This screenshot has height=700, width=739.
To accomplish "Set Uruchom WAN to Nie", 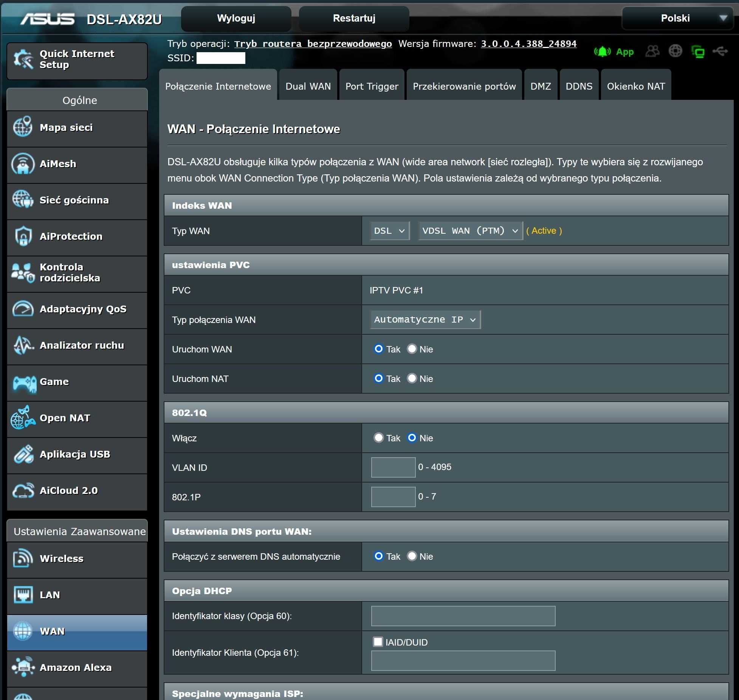I will (x=412, y=349).
